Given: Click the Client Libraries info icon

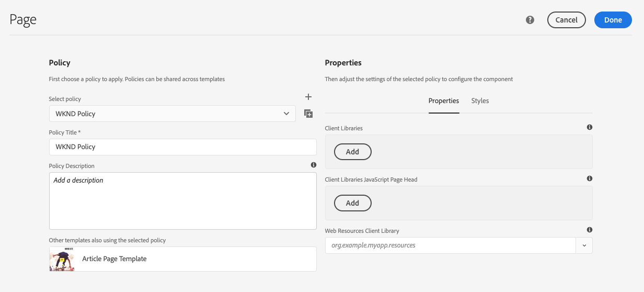Looking at the screenshot, I should [x=590, y=127].
